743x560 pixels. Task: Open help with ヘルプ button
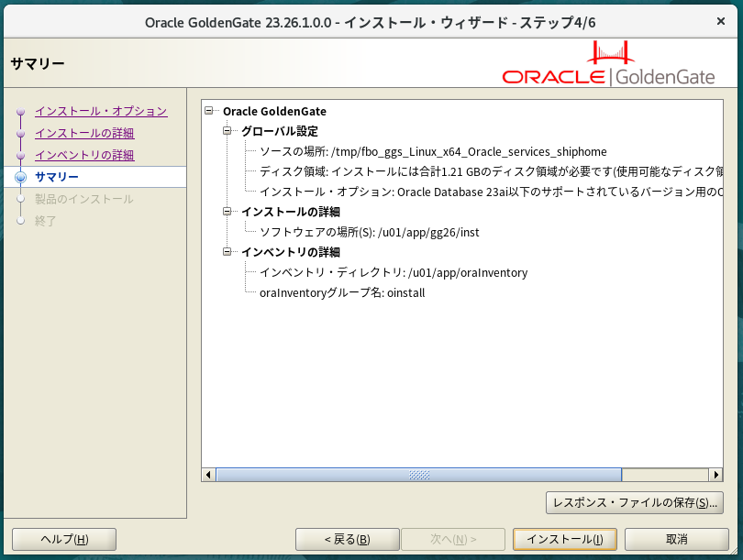[64, 539]
